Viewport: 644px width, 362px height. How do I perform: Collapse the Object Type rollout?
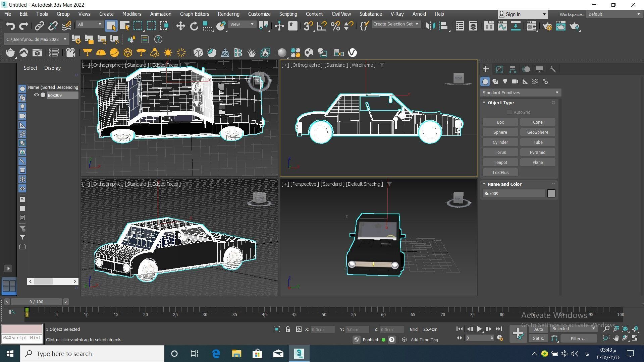[484, 103]
